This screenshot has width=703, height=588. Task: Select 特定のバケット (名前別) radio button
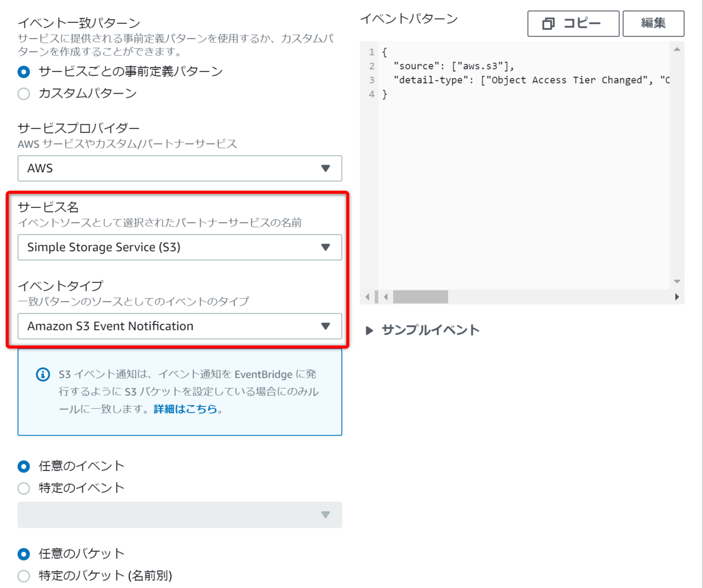[24, 576]
